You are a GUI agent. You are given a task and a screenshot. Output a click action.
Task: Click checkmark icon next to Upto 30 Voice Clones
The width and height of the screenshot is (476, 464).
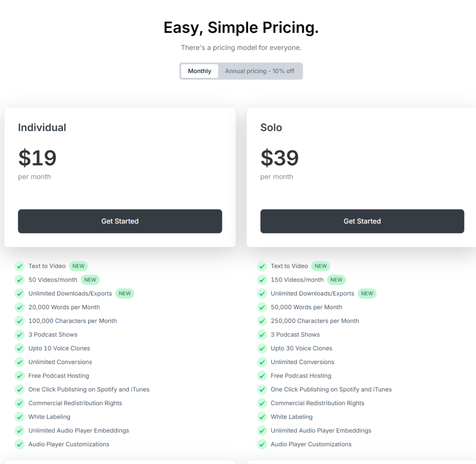point(262,348)
